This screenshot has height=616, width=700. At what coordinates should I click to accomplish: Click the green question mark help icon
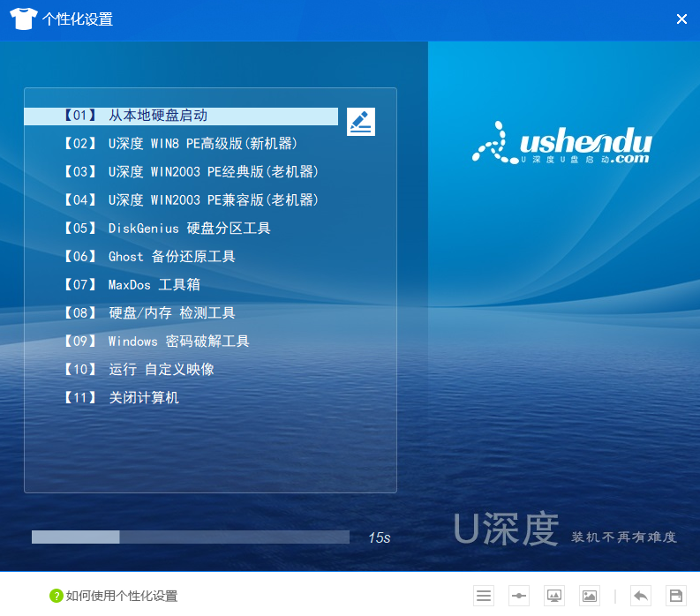pos(56,596)
